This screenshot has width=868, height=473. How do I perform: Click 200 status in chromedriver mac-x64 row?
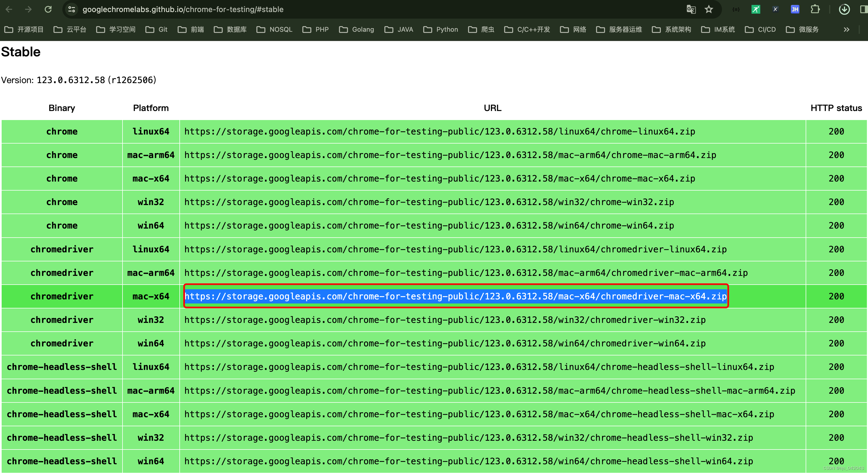(x=836, y=296)
